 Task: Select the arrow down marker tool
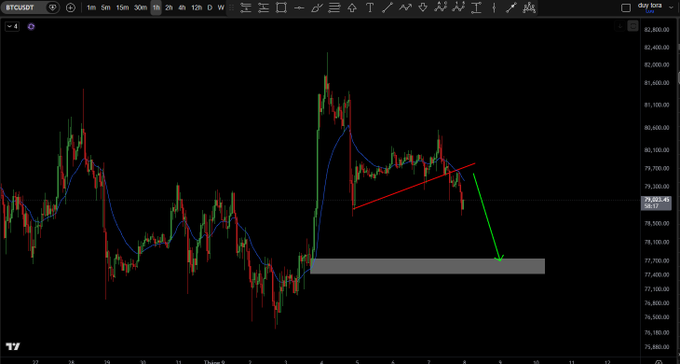click(x=423, y=7)
